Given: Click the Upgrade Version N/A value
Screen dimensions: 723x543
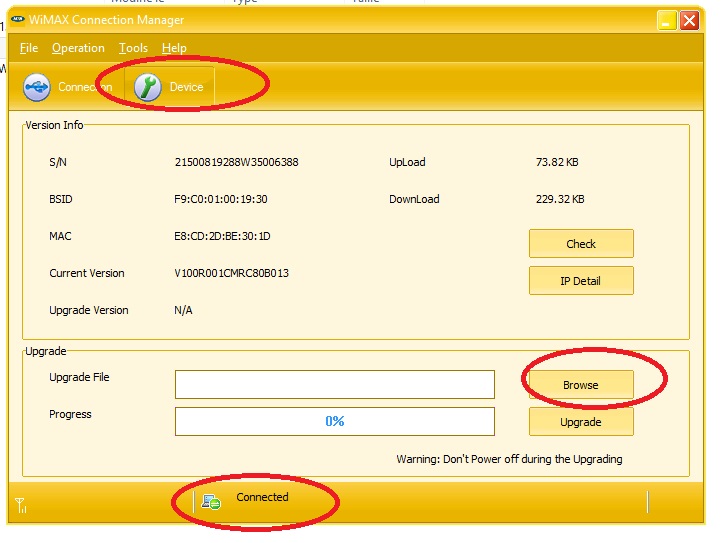Looking at the screenshot, I should coord(183,310).
